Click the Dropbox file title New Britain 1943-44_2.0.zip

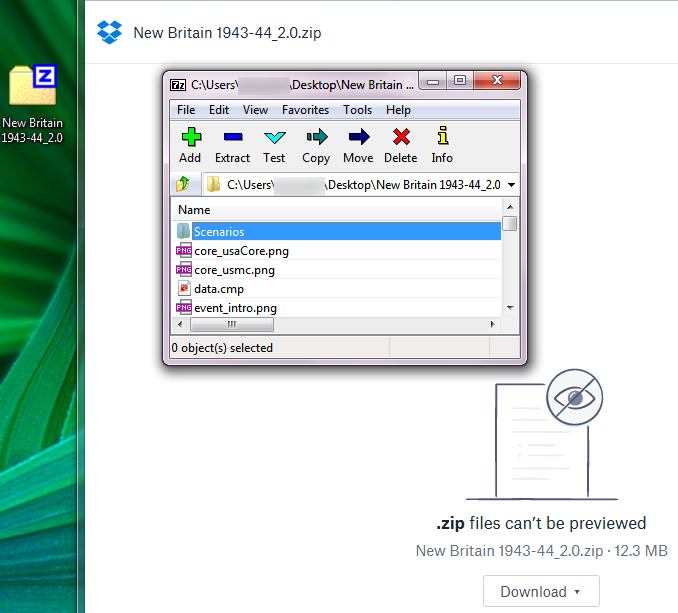[227, 33]
